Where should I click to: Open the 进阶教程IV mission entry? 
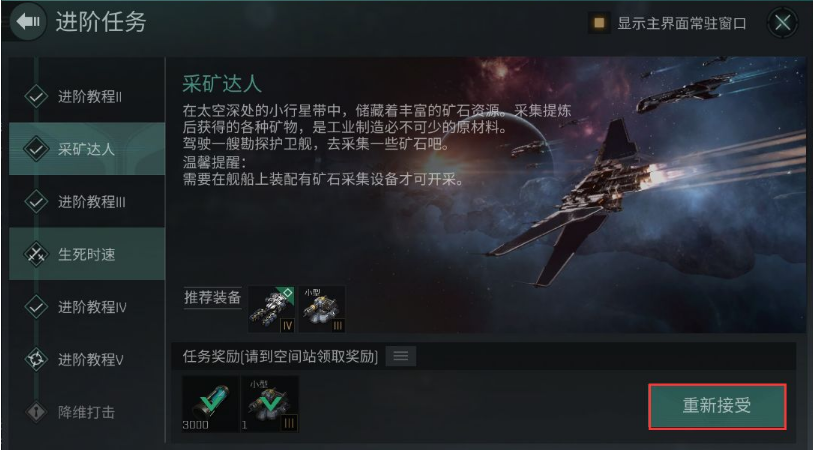(87, 307)
